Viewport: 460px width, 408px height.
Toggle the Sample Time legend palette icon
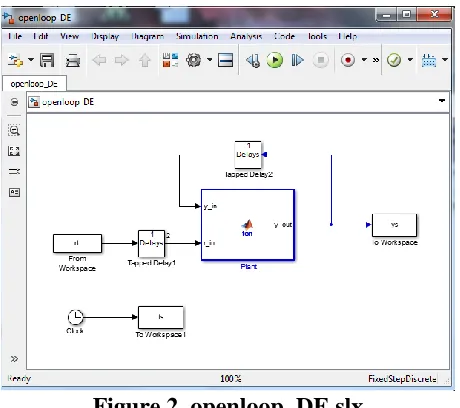pyautogui.click(x=14, y=172)
